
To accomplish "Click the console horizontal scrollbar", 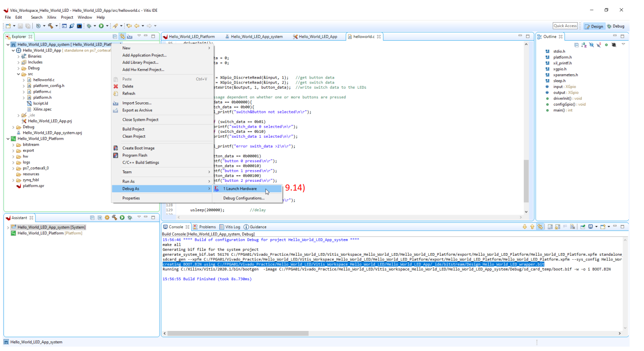I will tap(238, 333).
